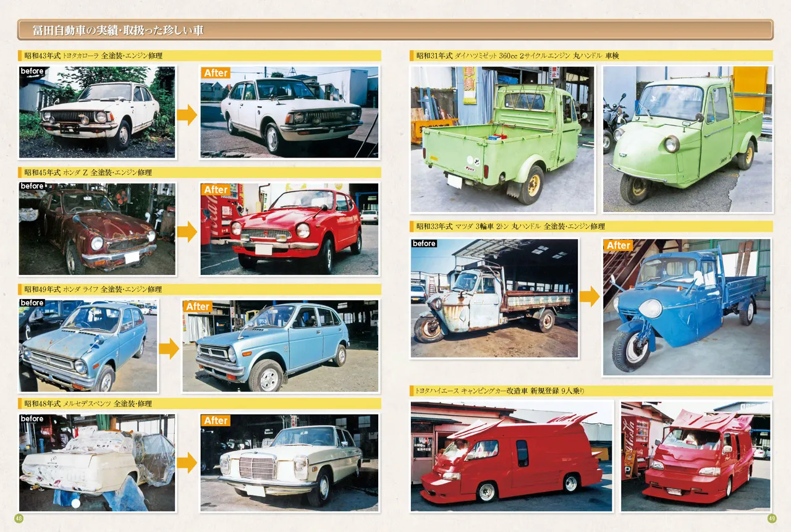Click the arrow between Mercedes-Benz photos
The width and height of the screenshot is (791, 532).
point(187,462)
